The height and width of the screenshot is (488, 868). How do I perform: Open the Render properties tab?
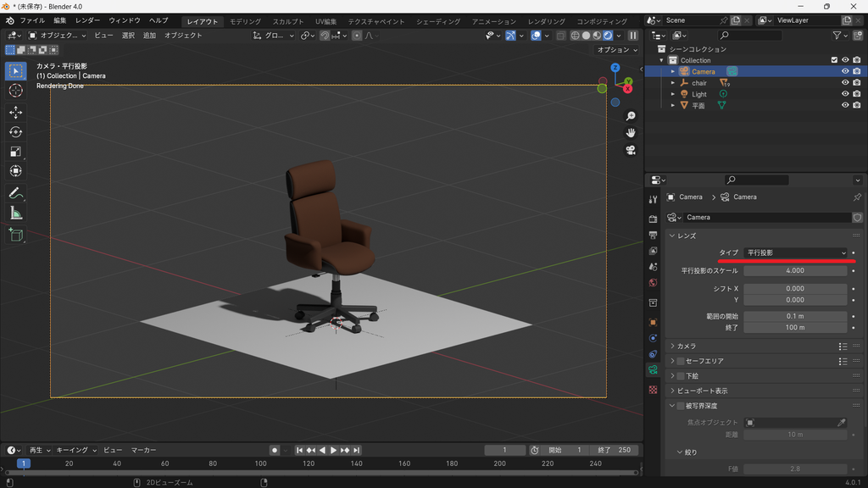click(x=654, y=219)
